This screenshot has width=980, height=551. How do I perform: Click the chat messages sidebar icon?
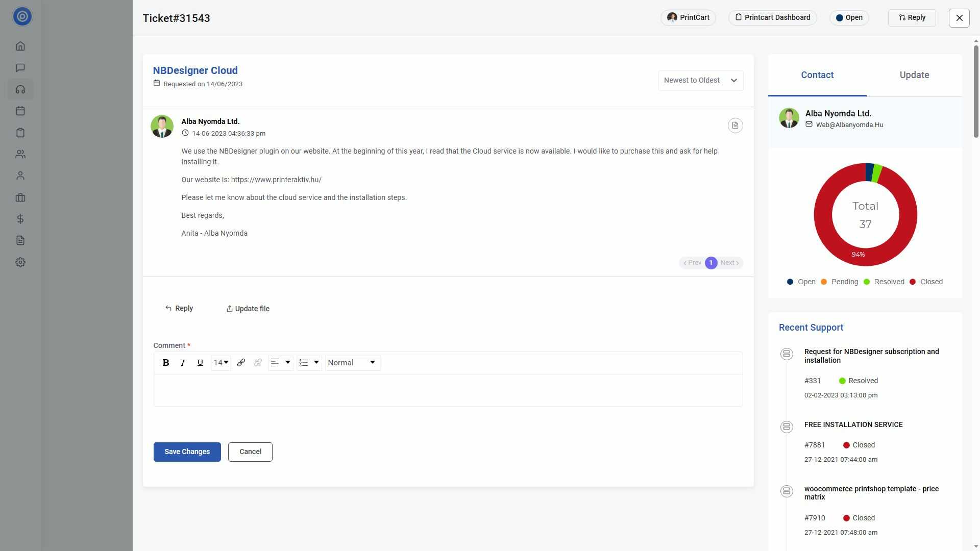click(20, 68)
